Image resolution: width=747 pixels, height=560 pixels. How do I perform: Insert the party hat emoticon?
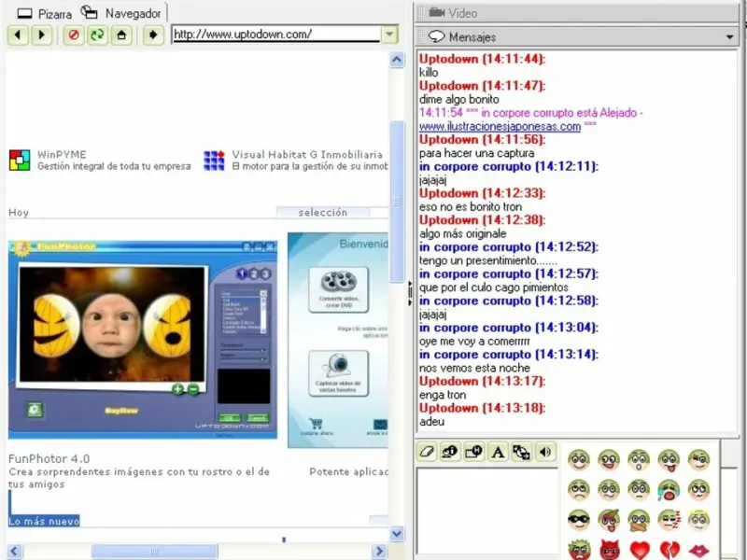tap(609, 520)
